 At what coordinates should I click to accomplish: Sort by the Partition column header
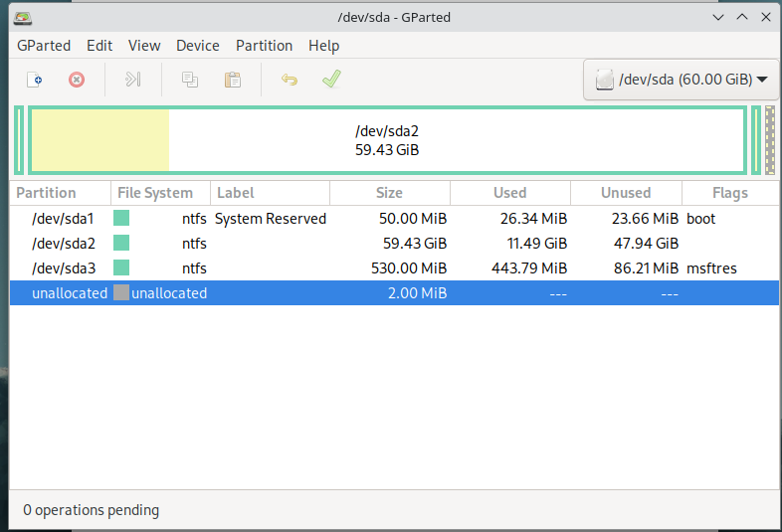60,193
